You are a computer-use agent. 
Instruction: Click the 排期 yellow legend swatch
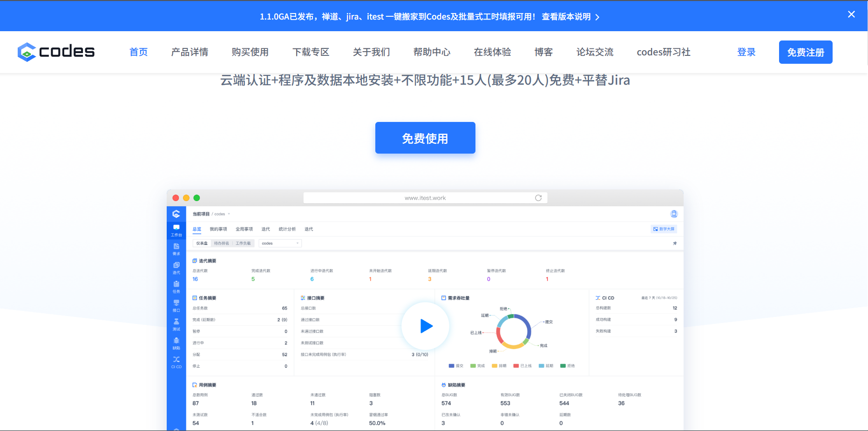click(x=495, y=366)
